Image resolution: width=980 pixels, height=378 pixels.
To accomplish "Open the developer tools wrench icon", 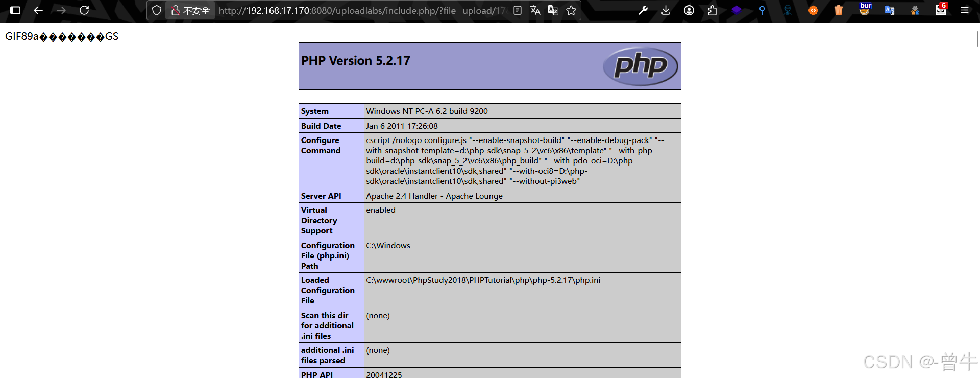I will 643,10.
